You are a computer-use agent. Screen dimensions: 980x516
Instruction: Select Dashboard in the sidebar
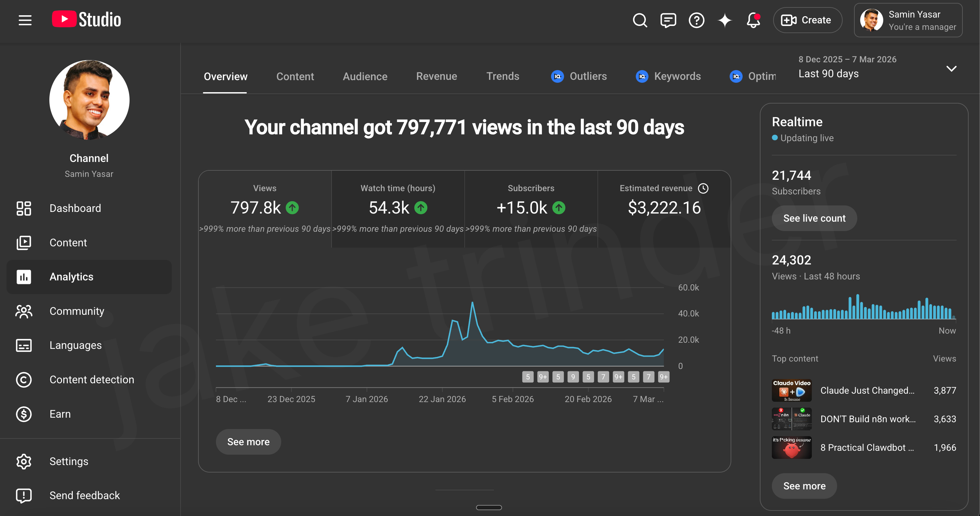75,208
